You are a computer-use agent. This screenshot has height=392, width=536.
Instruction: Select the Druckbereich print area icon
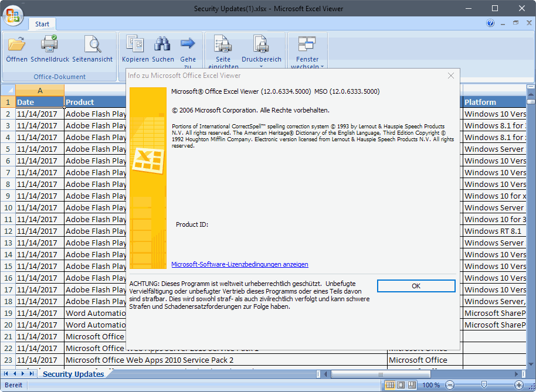pyautogui.click(x=260, y=43)
